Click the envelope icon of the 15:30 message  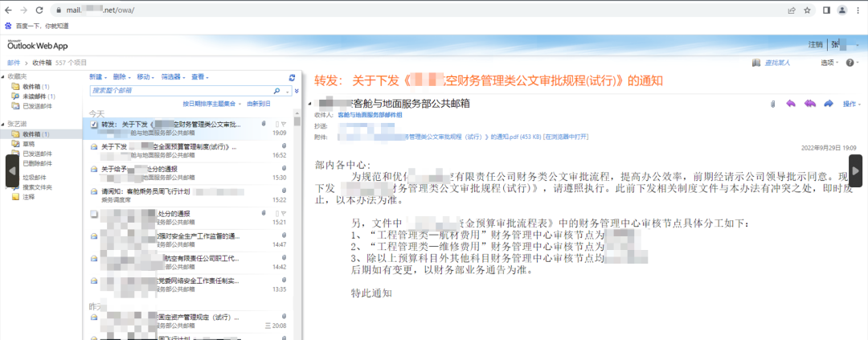(94, 170)
